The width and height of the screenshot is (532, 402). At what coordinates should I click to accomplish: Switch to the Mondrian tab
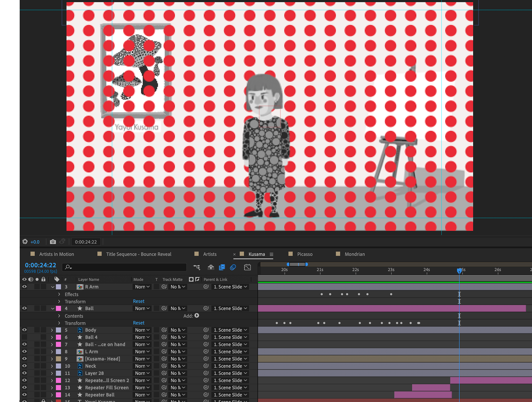coord(355,254)
